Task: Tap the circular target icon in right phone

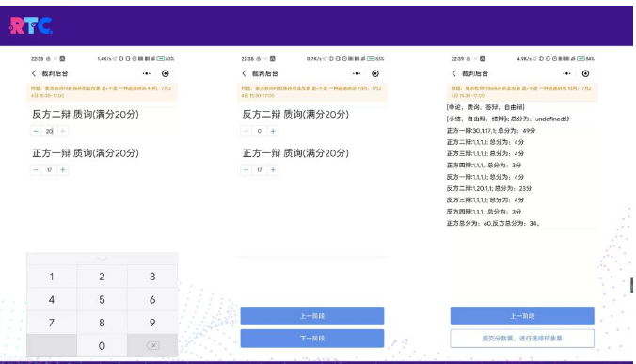Action: point(585,73)
